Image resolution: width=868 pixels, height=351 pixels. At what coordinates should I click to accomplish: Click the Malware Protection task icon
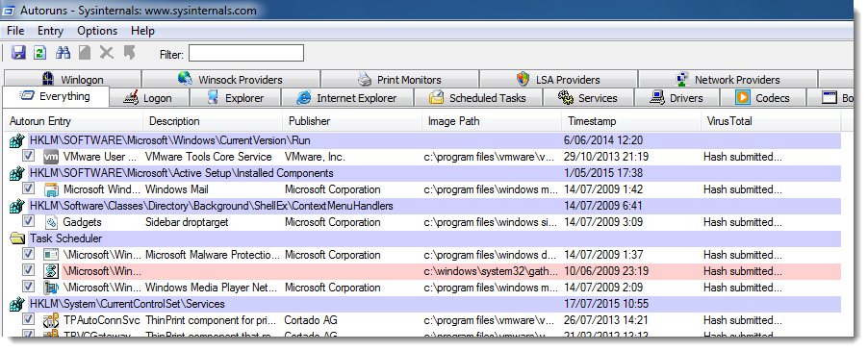[x=51, y=255]
